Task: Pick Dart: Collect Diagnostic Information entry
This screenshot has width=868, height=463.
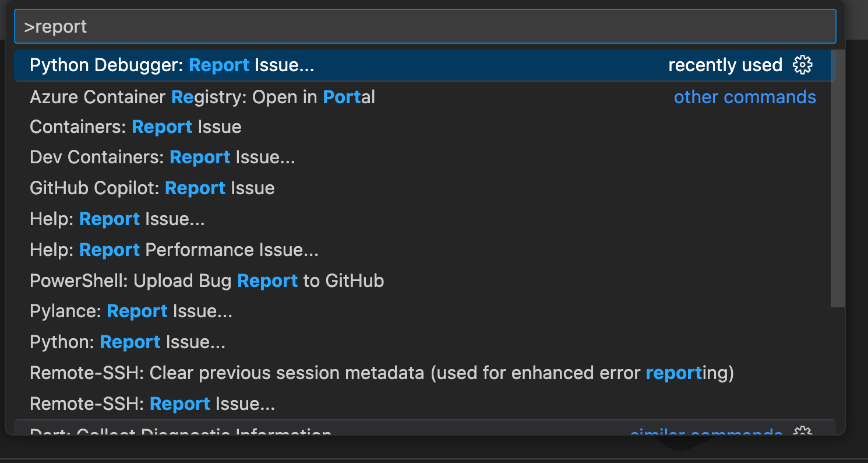Action: pyautogui.click(x=181, y=432)
